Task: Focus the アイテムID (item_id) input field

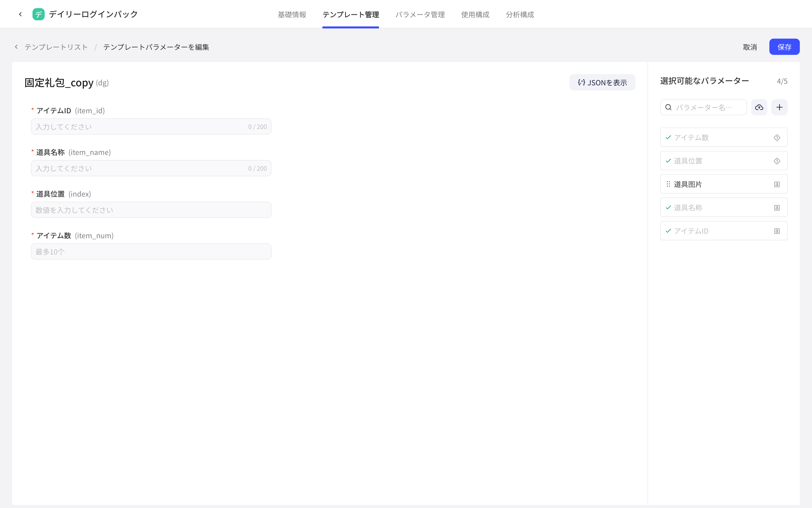Action: [x=151, y=127]
